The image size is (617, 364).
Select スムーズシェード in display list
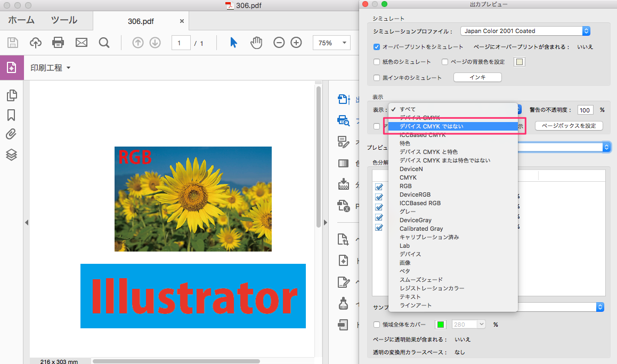[x=453, y=280]
